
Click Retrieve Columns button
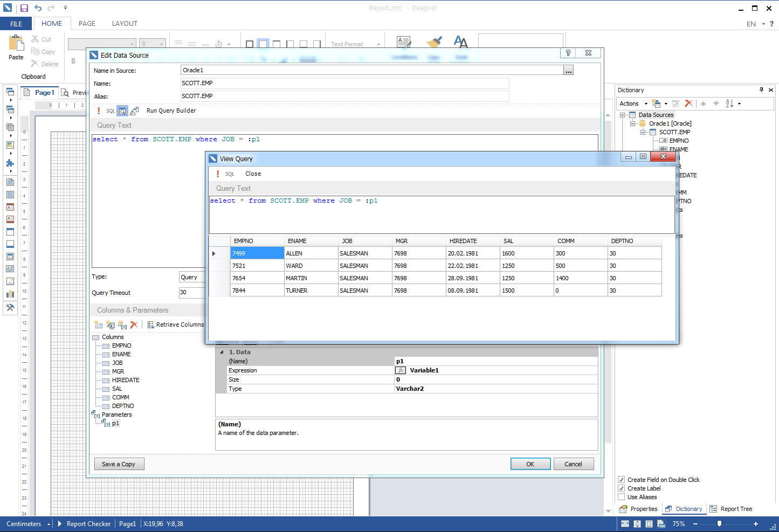tap(176, 325)
